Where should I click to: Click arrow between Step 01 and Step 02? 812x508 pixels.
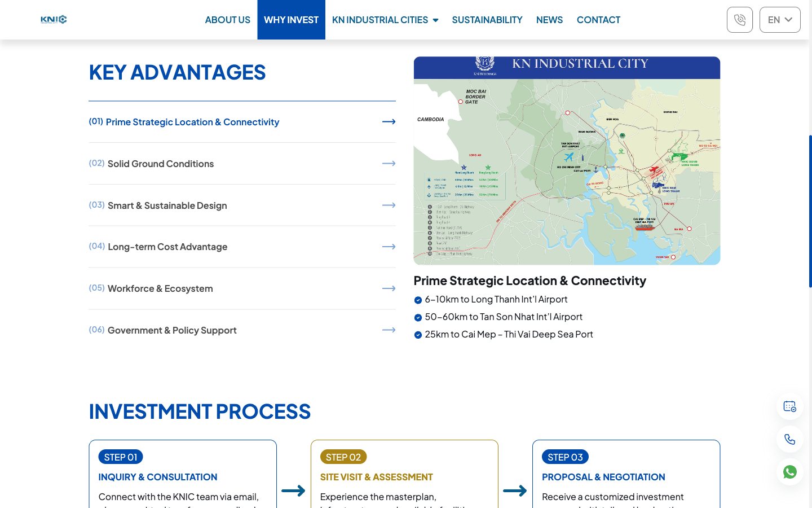coord(293,491)
